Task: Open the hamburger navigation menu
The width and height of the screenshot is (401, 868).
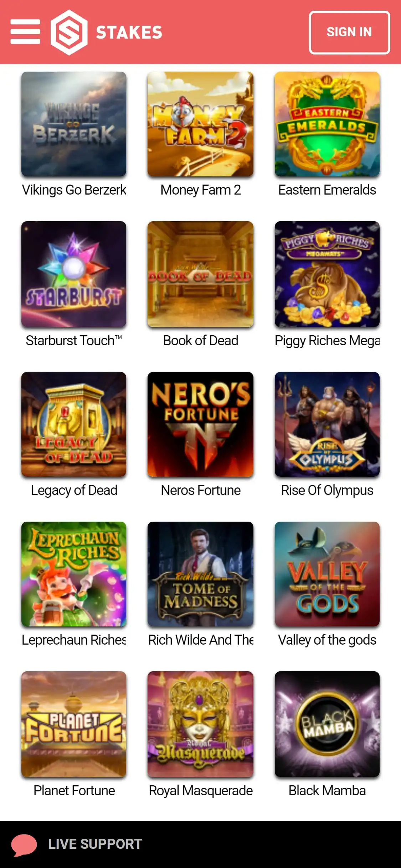Action: tap(25, 32)
